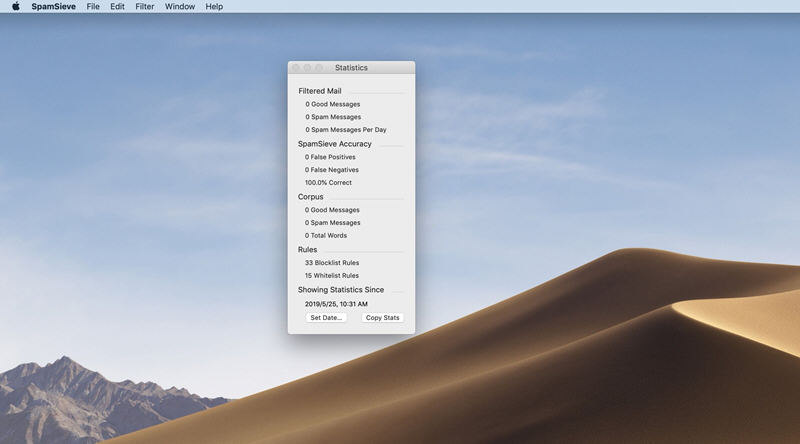Click '0 Good Messages' under Filtered Mail

[x=333, y=104]
